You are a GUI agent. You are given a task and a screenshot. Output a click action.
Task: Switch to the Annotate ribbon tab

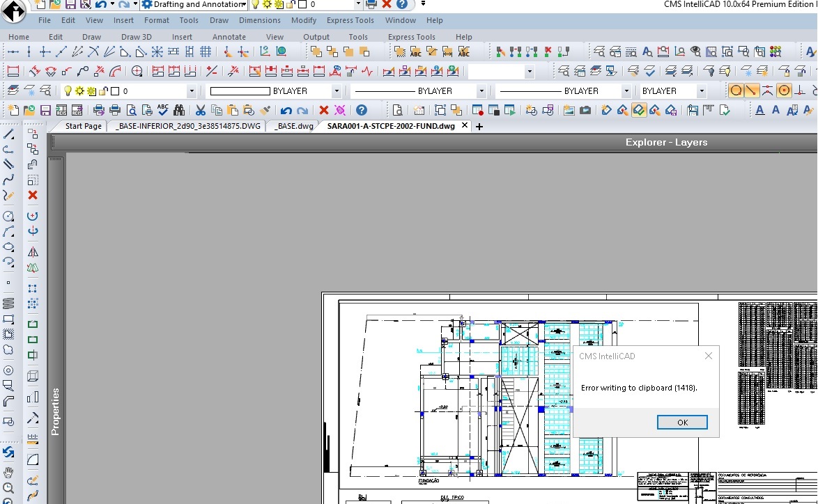tap(229, 36)
